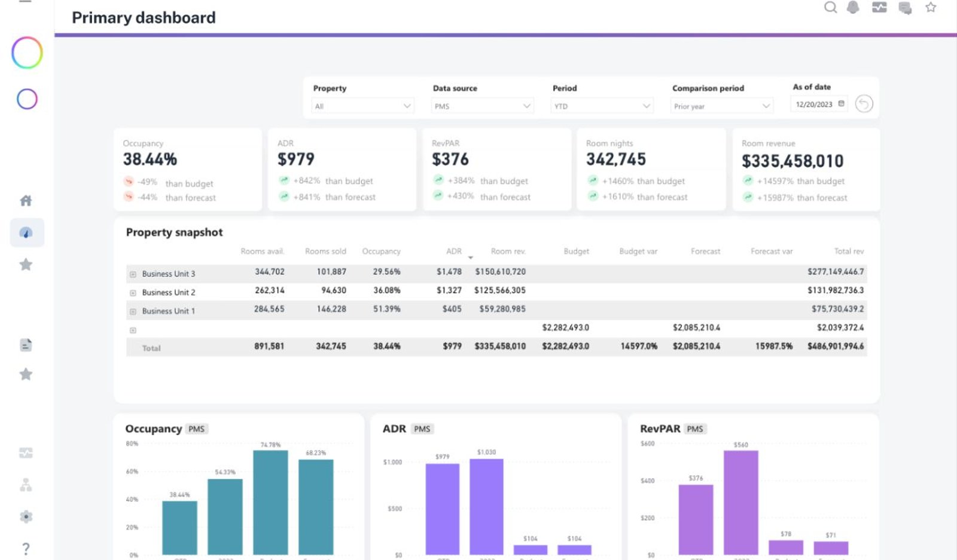The width and height of the screenshot is (957, 560).
Task: Click the lower star icon in sidebar
Action: (x=26, y=374)
